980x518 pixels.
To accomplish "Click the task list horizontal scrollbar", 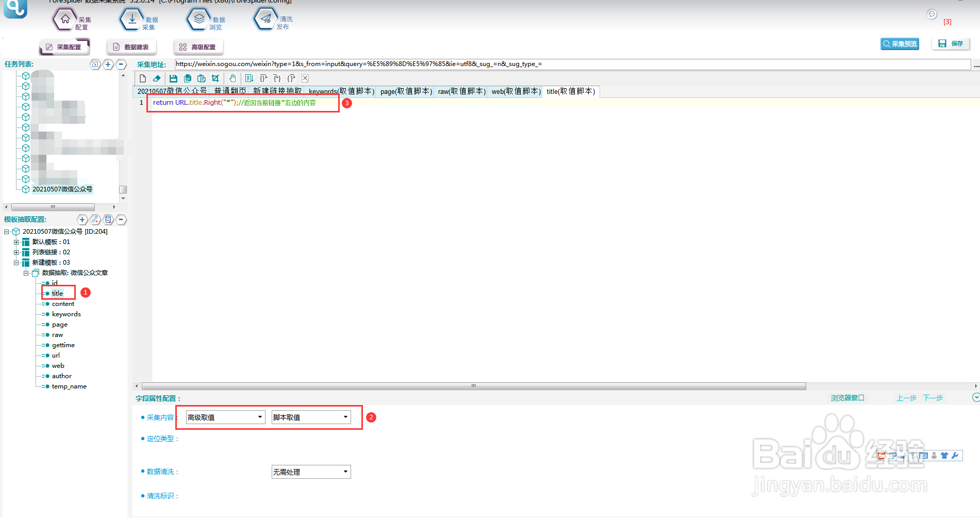I will click(x=53, y=207).
